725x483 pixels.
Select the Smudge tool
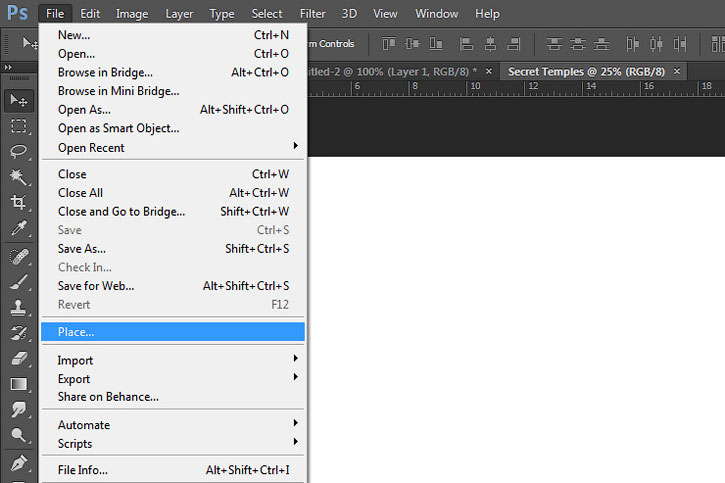(19, 409)
